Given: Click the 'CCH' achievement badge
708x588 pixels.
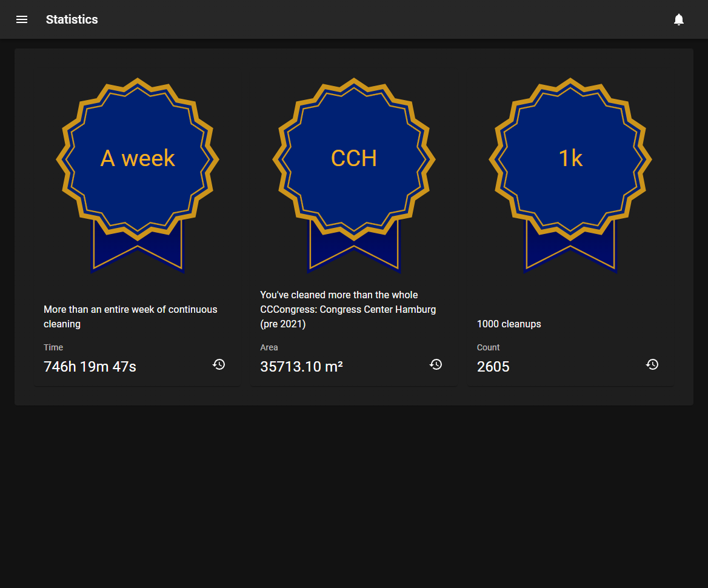Looking at the screenshot, I should click(x=354, y=176).
